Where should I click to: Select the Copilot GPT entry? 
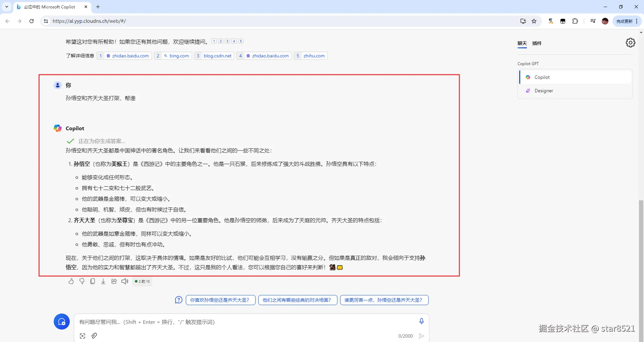coord(576,77)
